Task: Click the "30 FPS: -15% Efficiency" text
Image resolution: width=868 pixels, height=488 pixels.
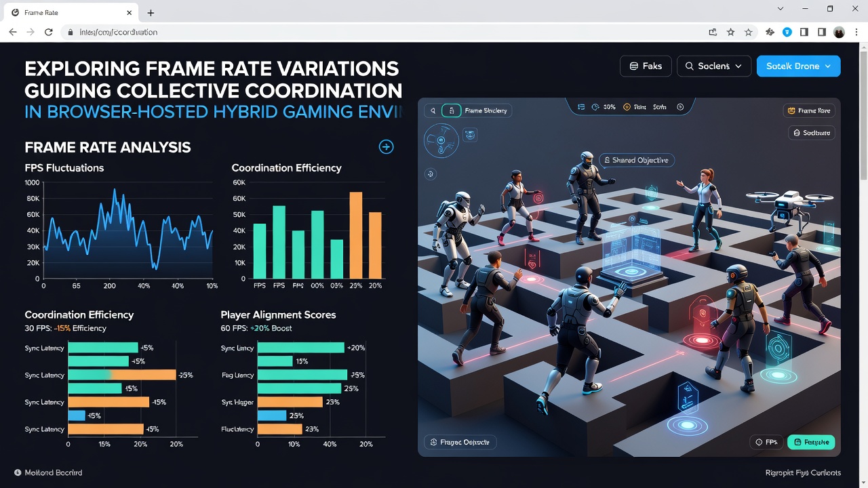Action: pos(65,328)
